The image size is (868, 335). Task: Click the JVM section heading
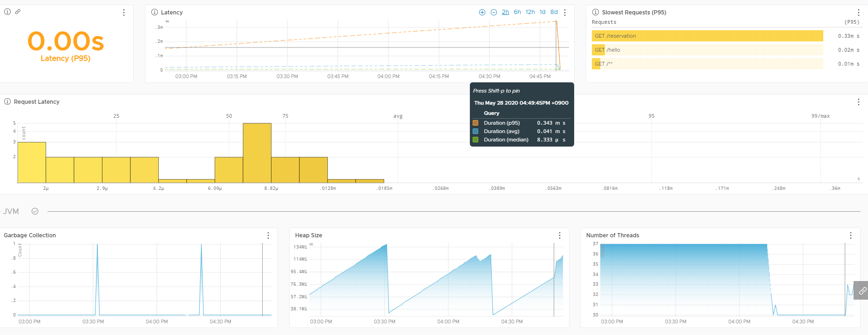pyautogui.click(x=11, y=211)
